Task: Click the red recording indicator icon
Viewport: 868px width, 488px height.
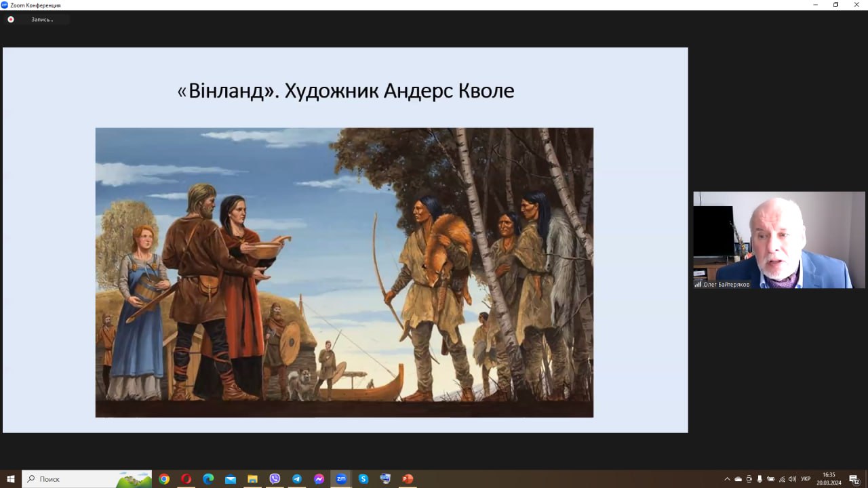Action: [11, 20]
